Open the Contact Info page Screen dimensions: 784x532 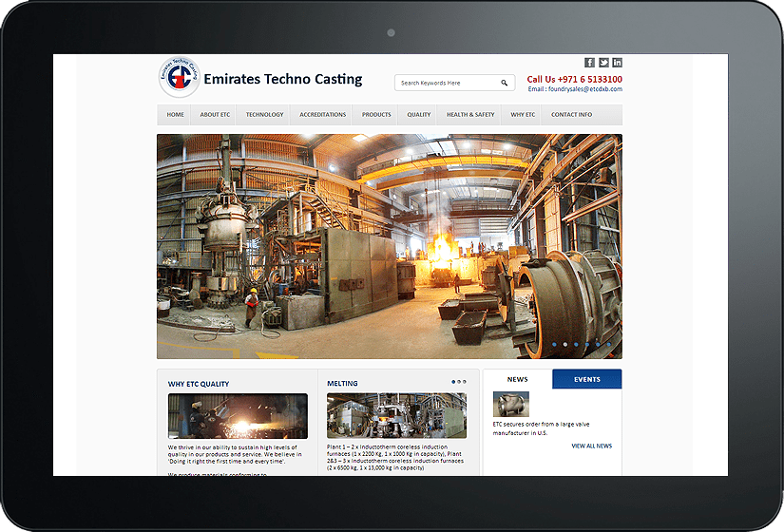(571, 115)
